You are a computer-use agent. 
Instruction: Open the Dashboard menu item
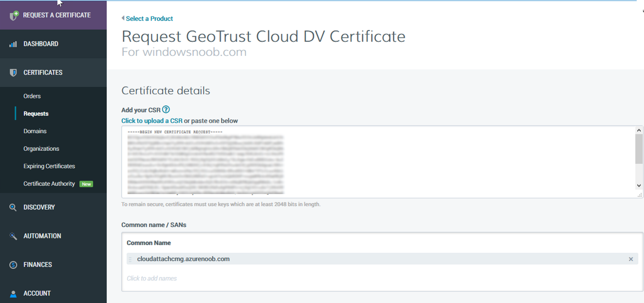(x=53, y=44)
